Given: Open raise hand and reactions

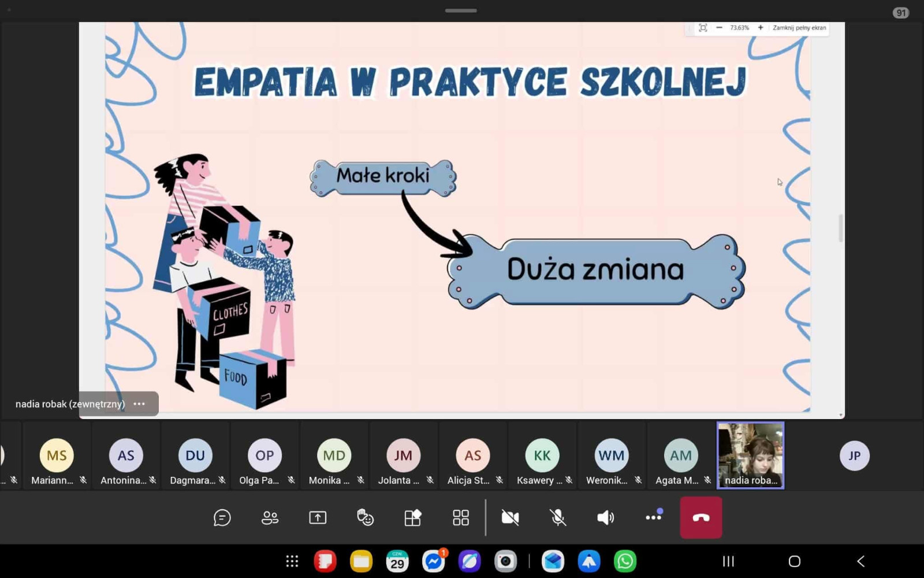Looking at the screenshot, I should point(365,517).
